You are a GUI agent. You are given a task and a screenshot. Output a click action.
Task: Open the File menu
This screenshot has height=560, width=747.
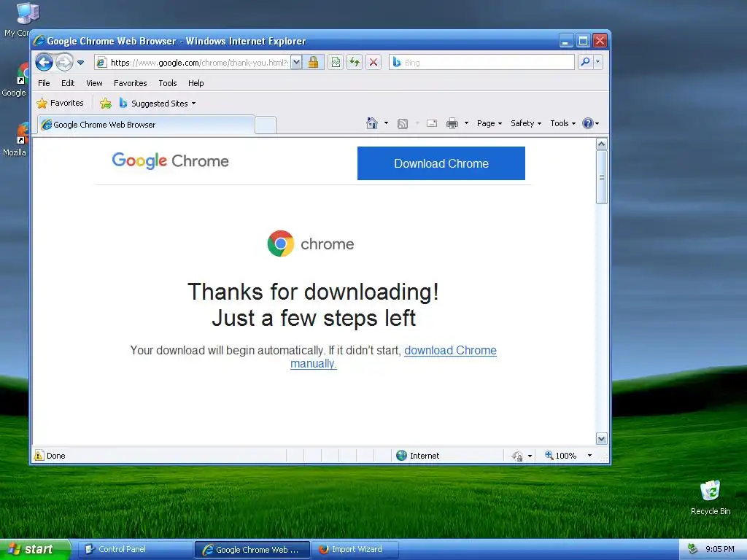[x=44, y=83]
